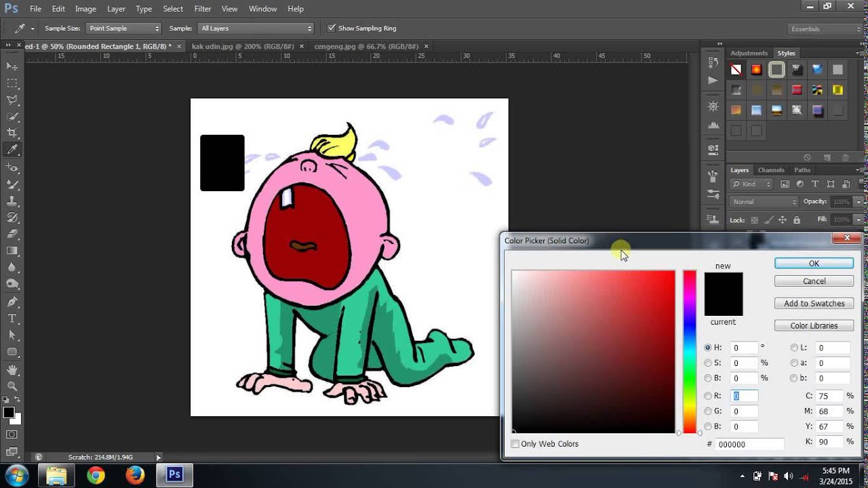The height and width of the screenshot is (488, 868).
Task: Click the hex color input field
Action: coord(750,444)
